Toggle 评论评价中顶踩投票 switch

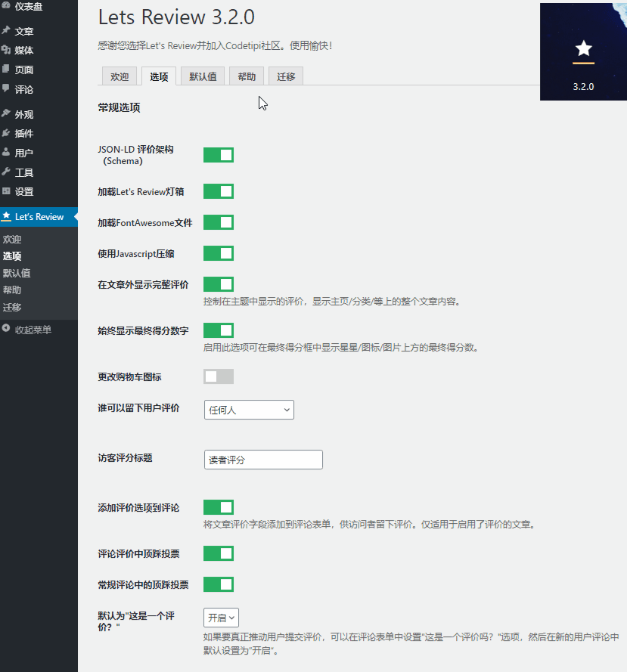pyautogui.click(x=219, y=554)
